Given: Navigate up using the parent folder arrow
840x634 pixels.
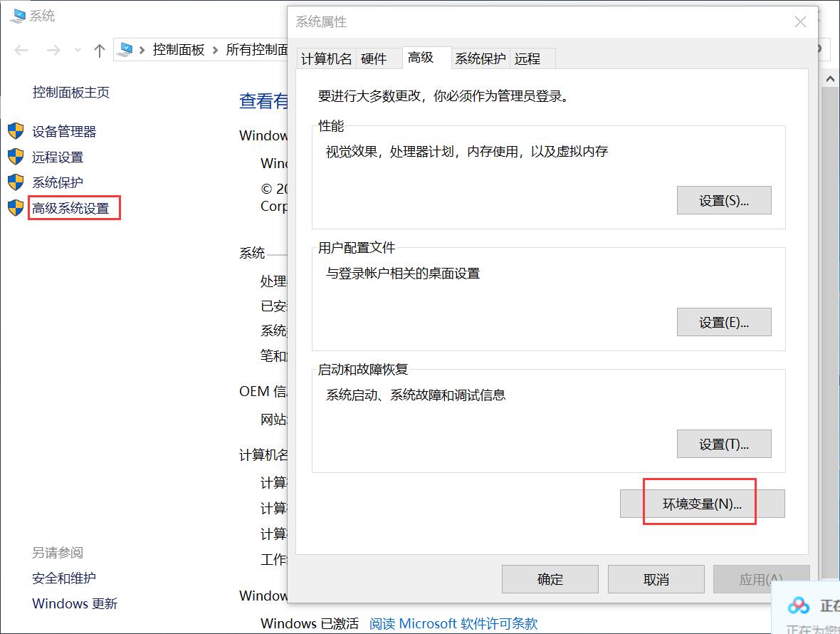Looking at the screenshot, I should (99, 49).
